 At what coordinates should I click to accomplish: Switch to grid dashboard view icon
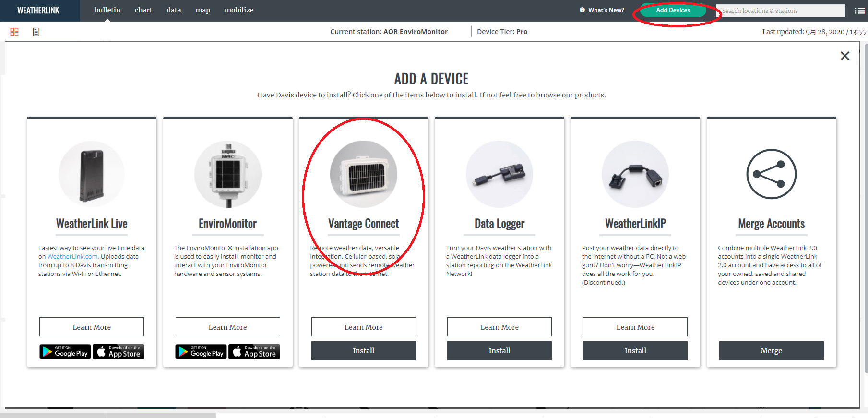[14, 32]
